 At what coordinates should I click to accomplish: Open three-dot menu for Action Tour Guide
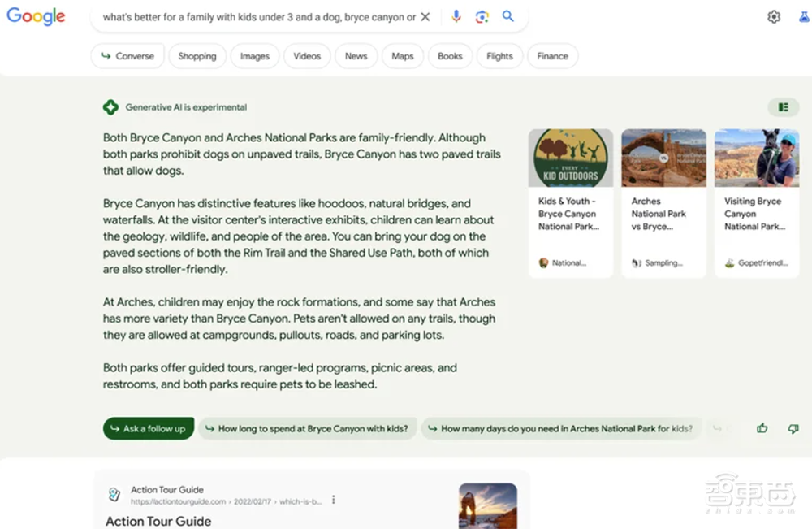[333, 501]
